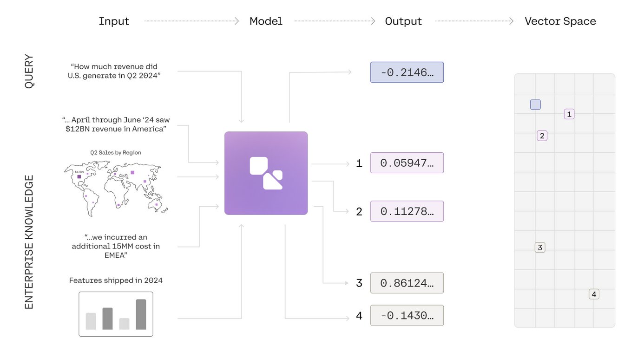Select marker 4 in the vector space grid
644x352 pixels.
coord(593,294)
